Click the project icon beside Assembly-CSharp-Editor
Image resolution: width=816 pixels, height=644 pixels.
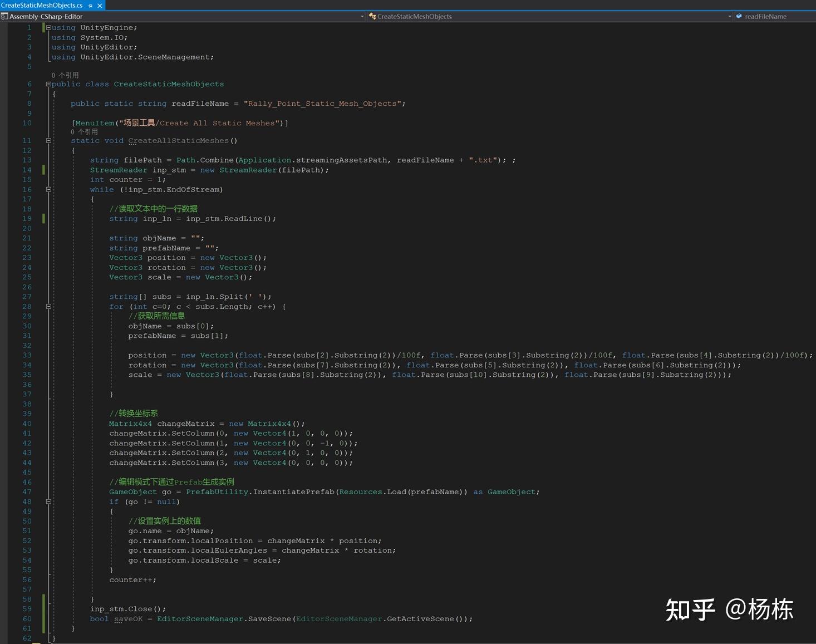coord(4,16)
